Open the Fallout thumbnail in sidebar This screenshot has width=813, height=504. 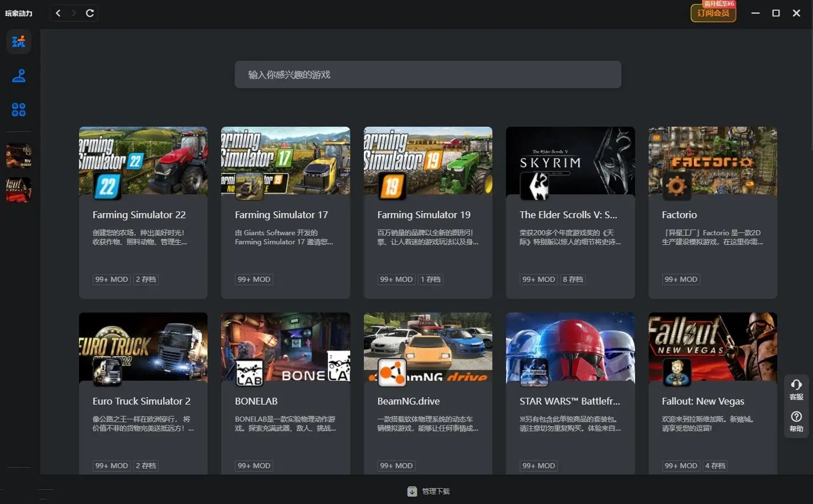point(19,190)
